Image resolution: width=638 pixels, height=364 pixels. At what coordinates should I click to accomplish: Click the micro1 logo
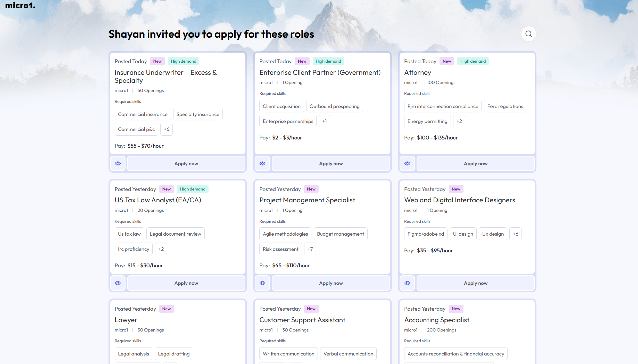pyautogui.click(x=20, y=5)
